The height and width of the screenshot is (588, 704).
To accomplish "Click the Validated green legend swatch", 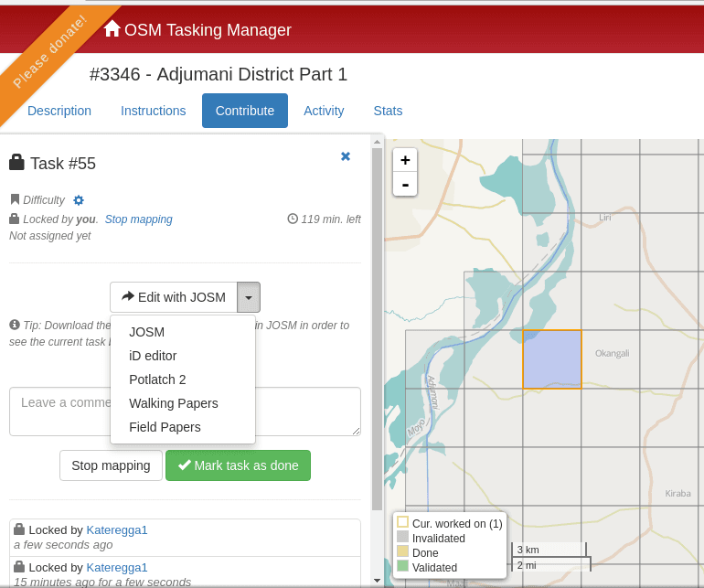I will [x=402, y=566].
